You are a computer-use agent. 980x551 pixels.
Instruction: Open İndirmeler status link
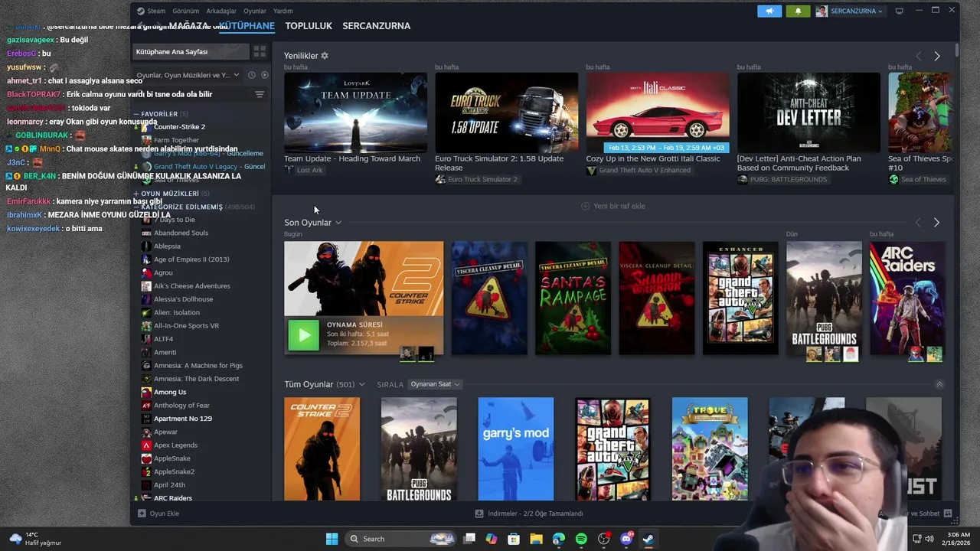click(x=530, y=514)
